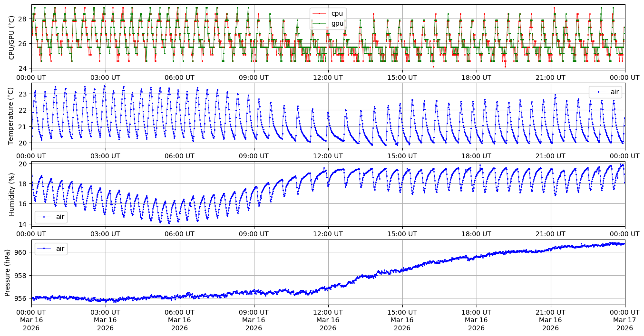Click 18:00 UT tick below Humidity chart
Viewport: 644px width, 336px height.
tap(476, 233)
